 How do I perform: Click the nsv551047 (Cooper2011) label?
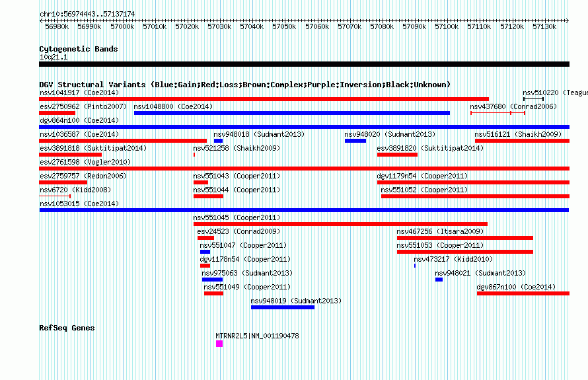coord(243,245)
